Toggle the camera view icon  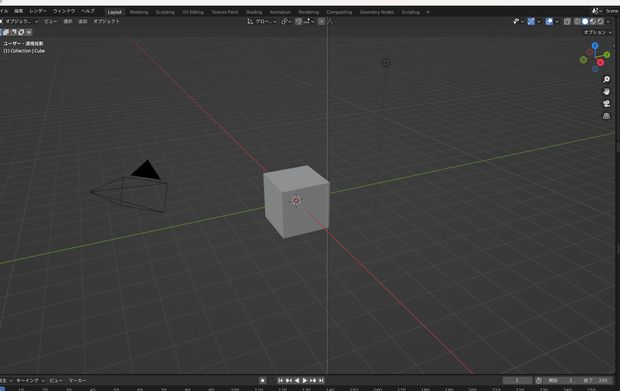pos(606,104)
